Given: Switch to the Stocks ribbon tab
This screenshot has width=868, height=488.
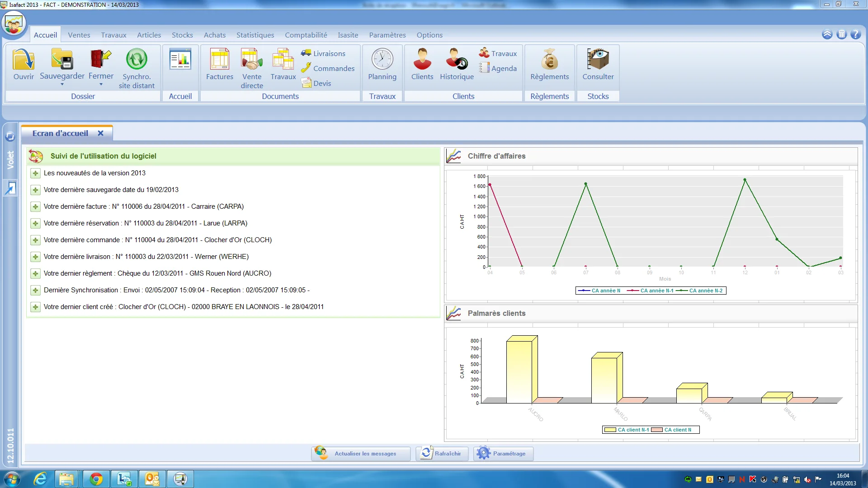Looking at the screenshot, I should click(182, 35).
